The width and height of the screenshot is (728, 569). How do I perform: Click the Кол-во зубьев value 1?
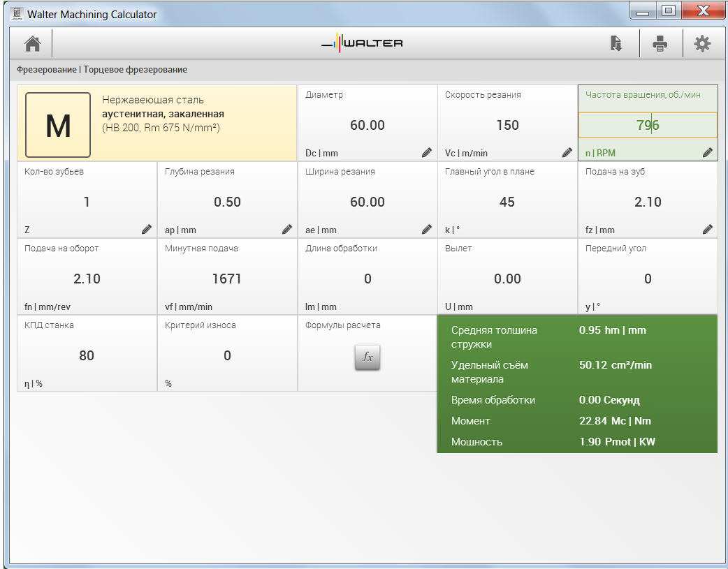pyautogui.click(x=87, y=202)
